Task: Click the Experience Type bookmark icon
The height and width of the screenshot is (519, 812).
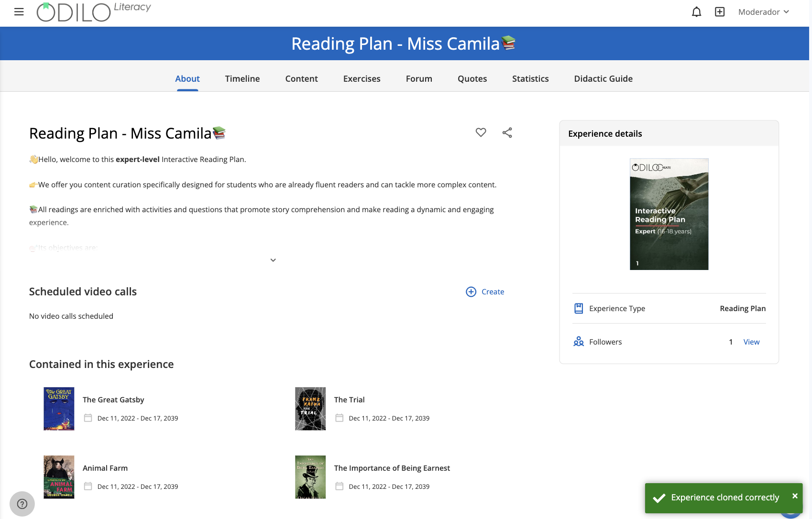Action: (579, 308)
